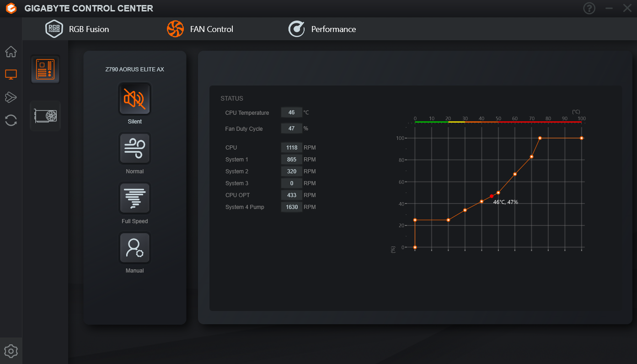Viewport: 637px width, 364px height.
Task: Click the STATUS heading
Action: click(x=232, y=98)
